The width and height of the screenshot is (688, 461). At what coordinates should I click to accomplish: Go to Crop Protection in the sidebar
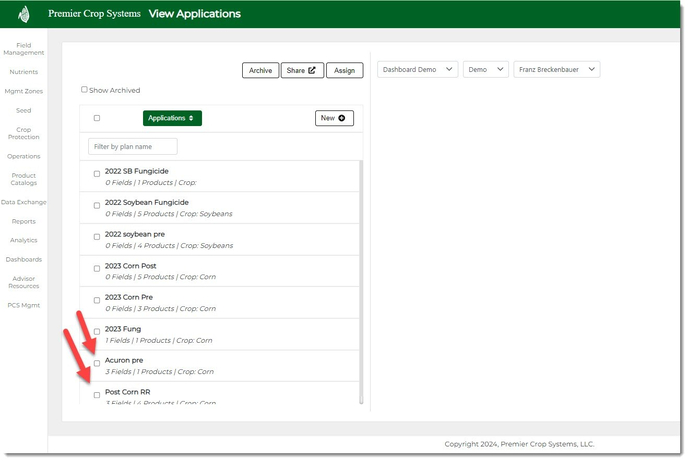(x=24, y=133)
